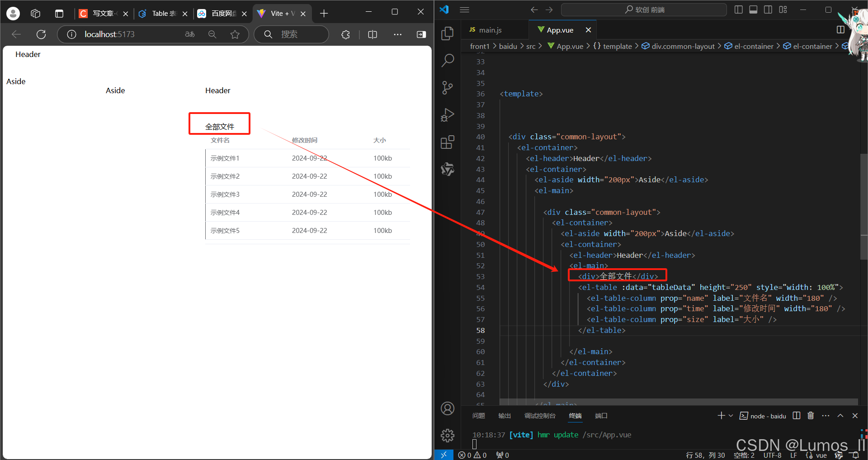Add page to favorites star icon
Screen dimensions: 868x460
(x=235, y=34)
